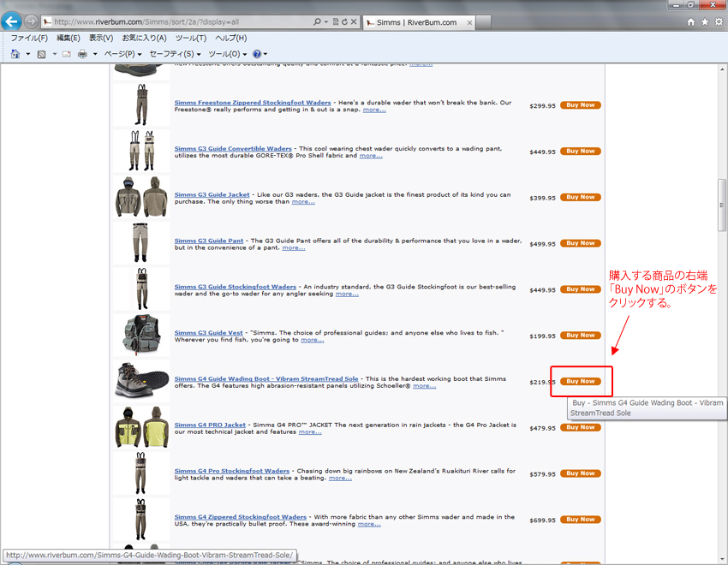The image size is (728, 565).
Task: Open the お気に入り(A) menu
Action: pos(145,38)
